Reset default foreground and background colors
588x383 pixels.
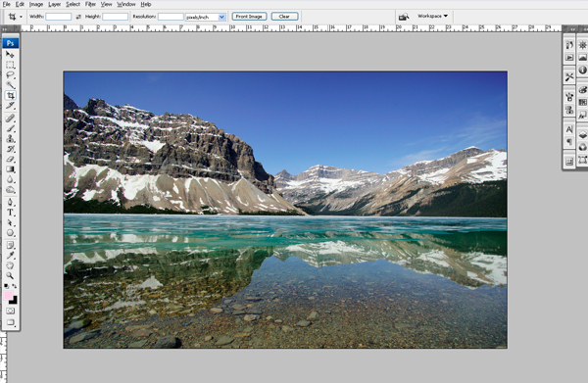(7, 286)
